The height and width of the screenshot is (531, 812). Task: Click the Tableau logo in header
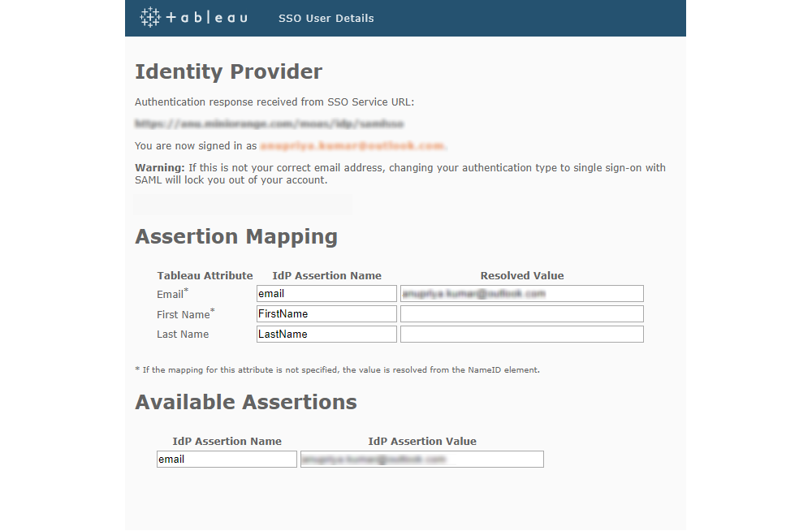194,18
